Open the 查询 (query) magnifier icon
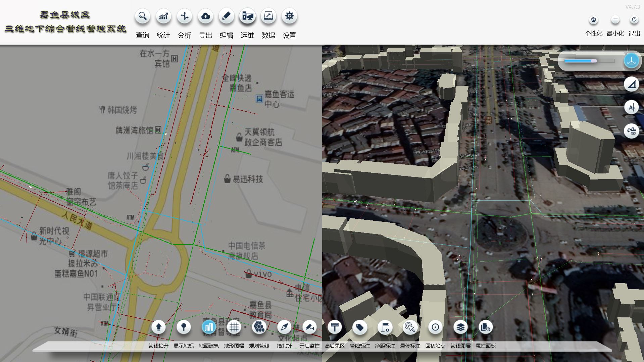The image size is (644, 362). pyautogui.click(x=142, y=16)
